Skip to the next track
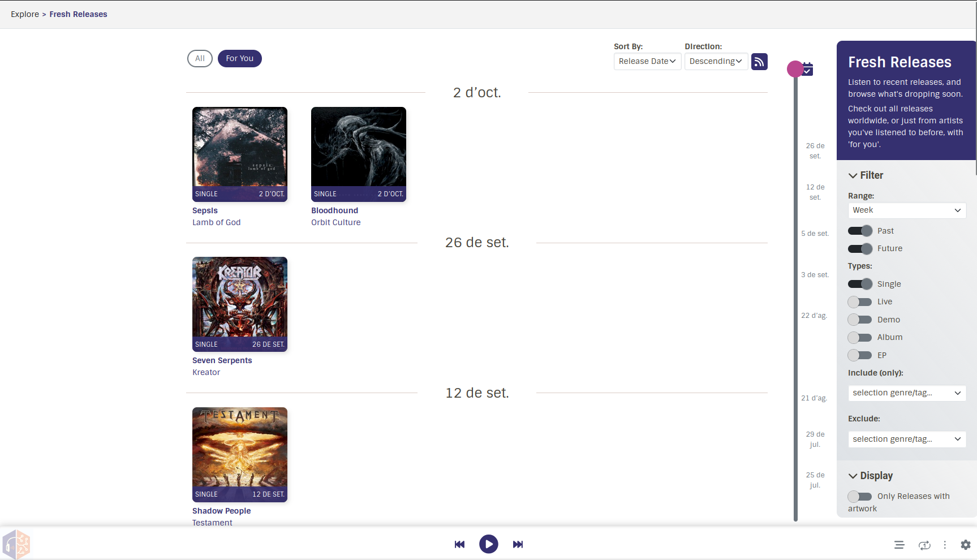Image resolution: width=977 pixels, height=560 pixels. coord(518,544)
